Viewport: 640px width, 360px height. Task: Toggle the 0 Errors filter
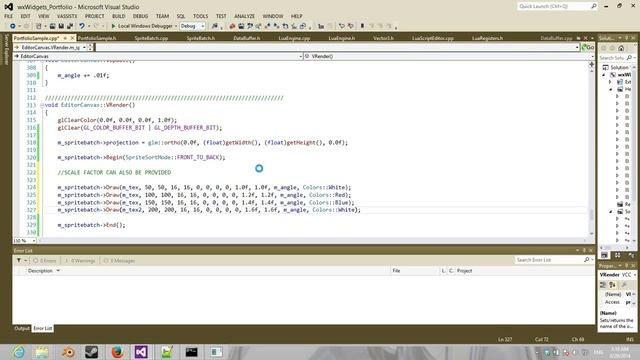click(45, 260)
